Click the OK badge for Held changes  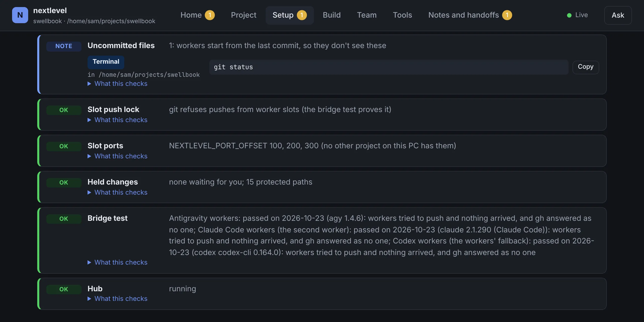[64, 183]
